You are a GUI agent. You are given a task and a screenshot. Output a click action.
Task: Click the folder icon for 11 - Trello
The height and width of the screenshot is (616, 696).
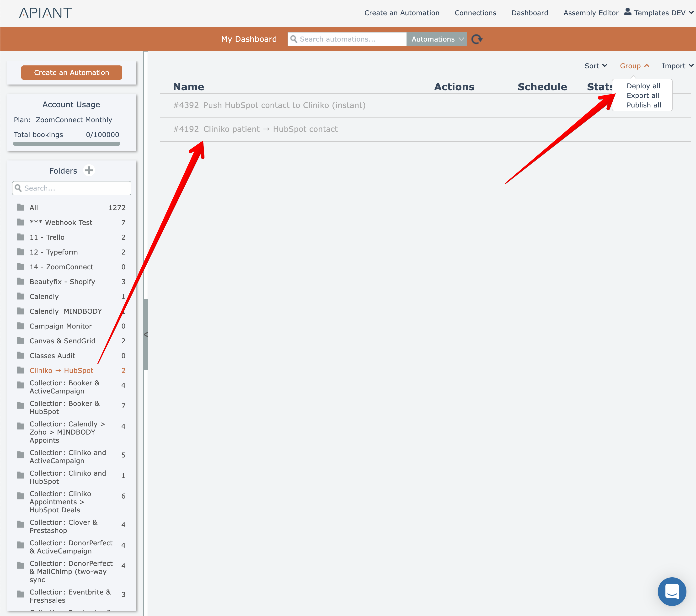coord(21,237)
